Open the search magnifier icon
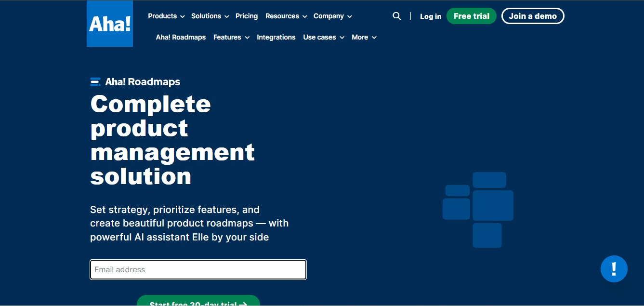This screenshot has width=644, height=306. click(397, 16)
